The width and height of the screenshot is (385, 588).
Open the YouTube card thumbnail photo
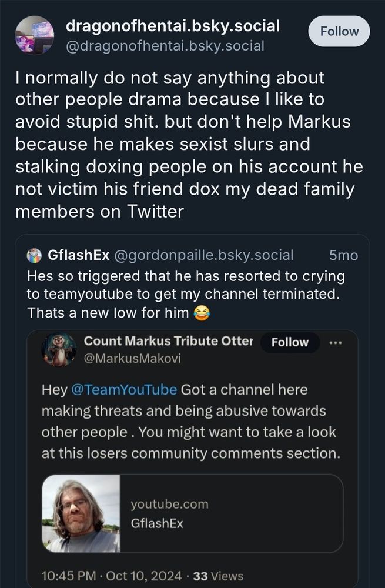pos(81,513)
